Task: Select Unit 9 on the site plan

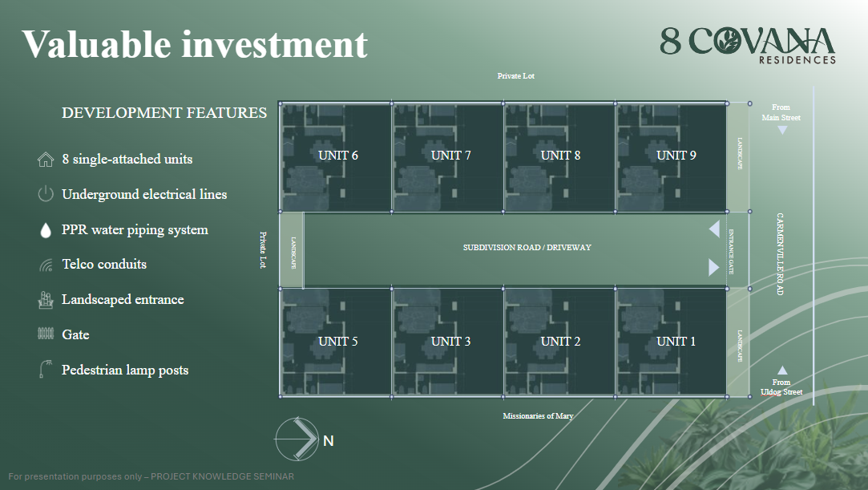Action: pyautogui.click(x=676, y=156)
